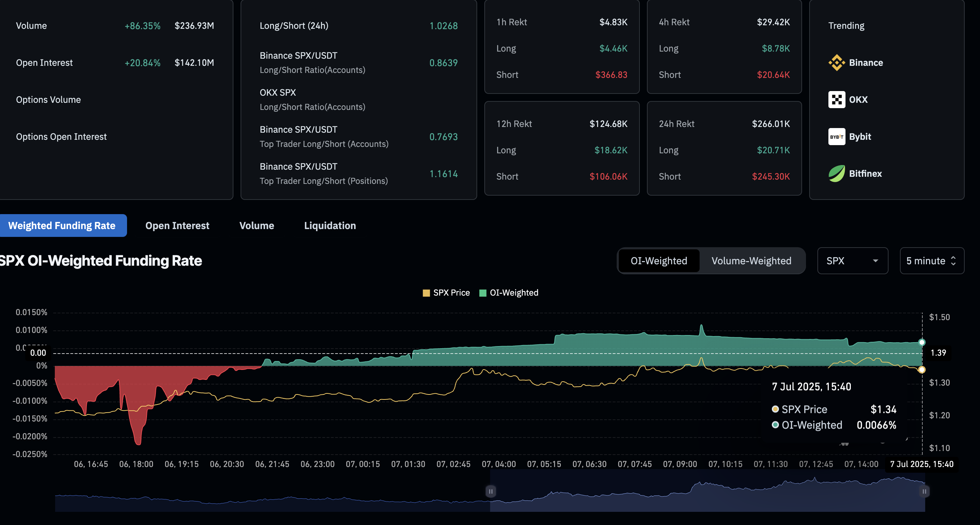This screenshot has height=525, width=980.
Task: Click the Binance logo icon in Trending
Action: pos(836,63)
